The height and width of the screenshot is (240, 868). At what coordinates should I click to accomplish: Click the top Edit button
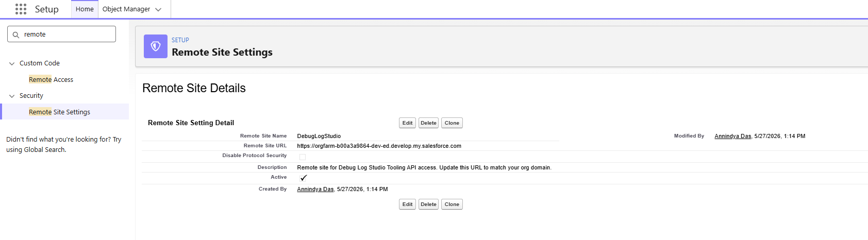(407, 123)
